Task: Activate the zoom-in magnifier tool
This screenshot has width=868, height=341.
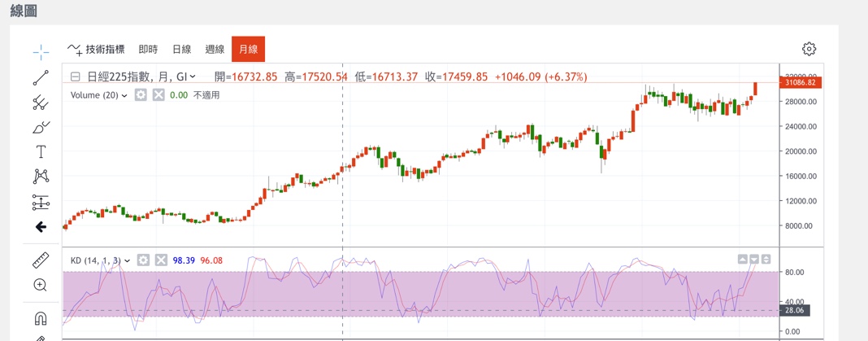Action: click(41, 285)
